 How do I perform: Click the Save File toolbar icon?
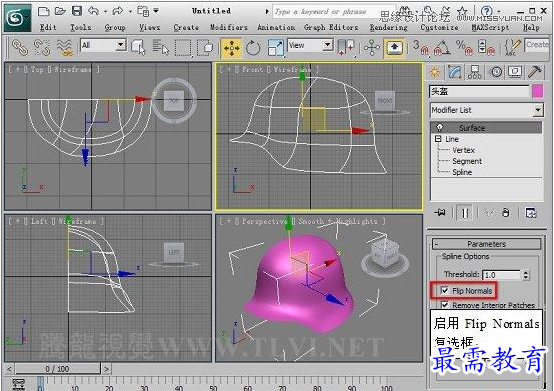[77, 11]
